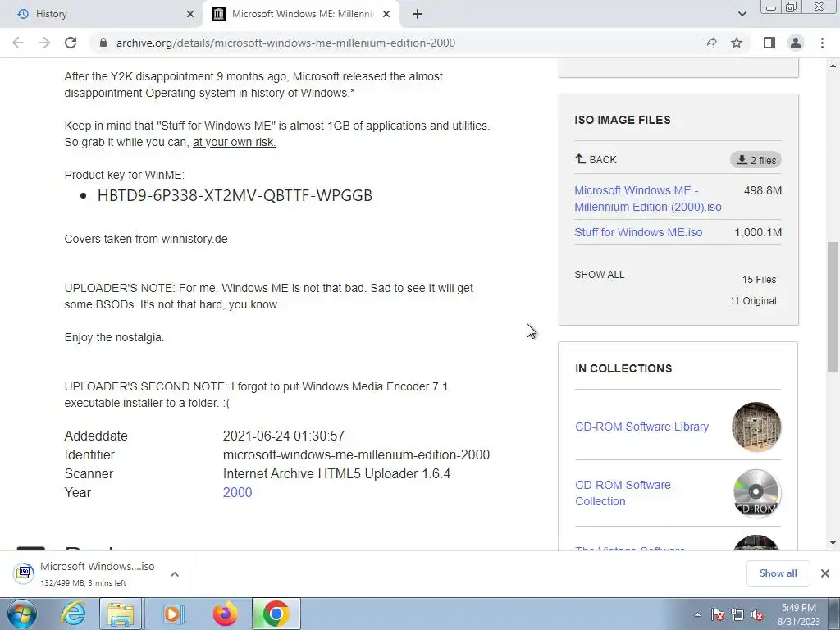
Task: Open CD-ROM Software Collection link
Action: pos(623,493)
